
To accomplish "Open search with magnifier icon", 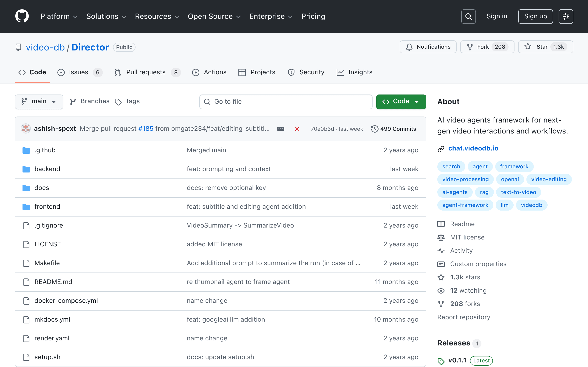I will click(468, 16).
